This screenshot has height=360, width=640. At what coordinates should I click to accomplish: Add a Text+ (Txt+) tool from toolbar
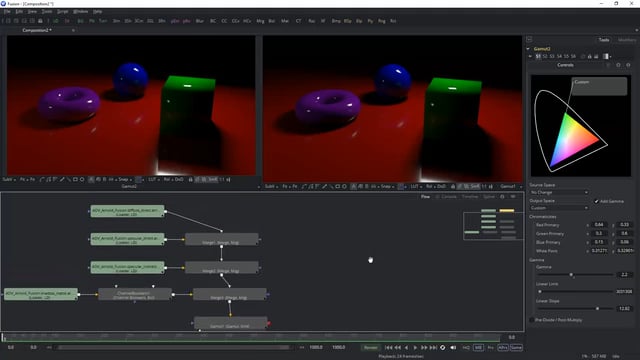(103, 21)
